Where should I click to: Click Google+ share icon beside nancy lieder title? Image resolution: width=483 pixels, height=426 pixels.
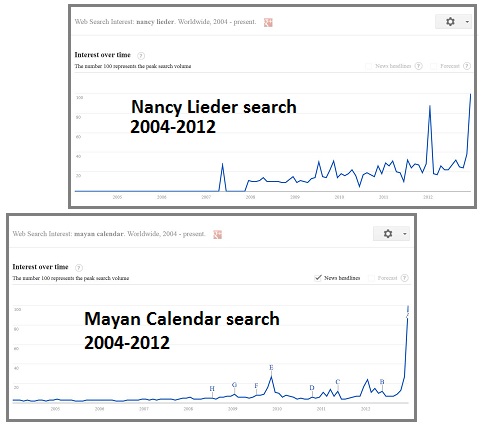click(x=268, y=22)
